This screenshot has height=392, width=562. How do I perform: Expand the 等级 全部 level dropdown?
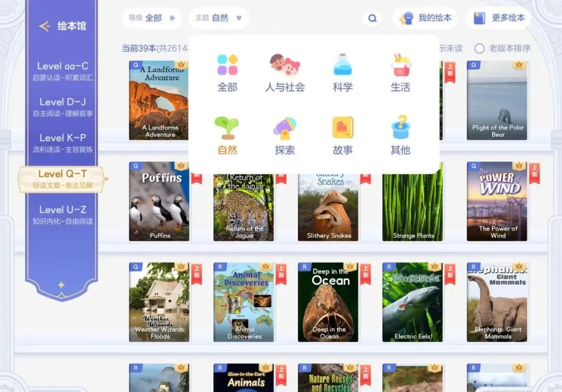pyautogui.click(x=152, y=18)
